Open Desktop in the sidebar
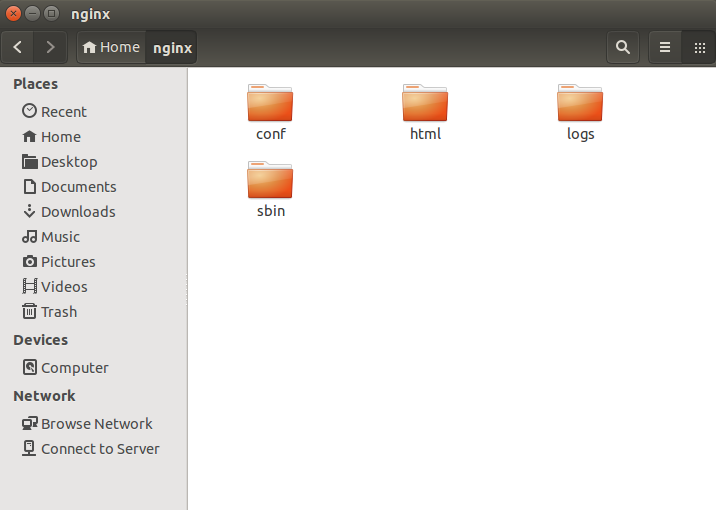 [94, 162]
